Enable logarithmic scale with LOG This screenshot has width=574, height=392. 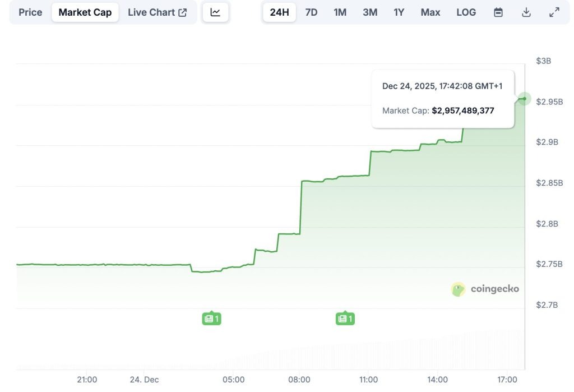[466, 12]
